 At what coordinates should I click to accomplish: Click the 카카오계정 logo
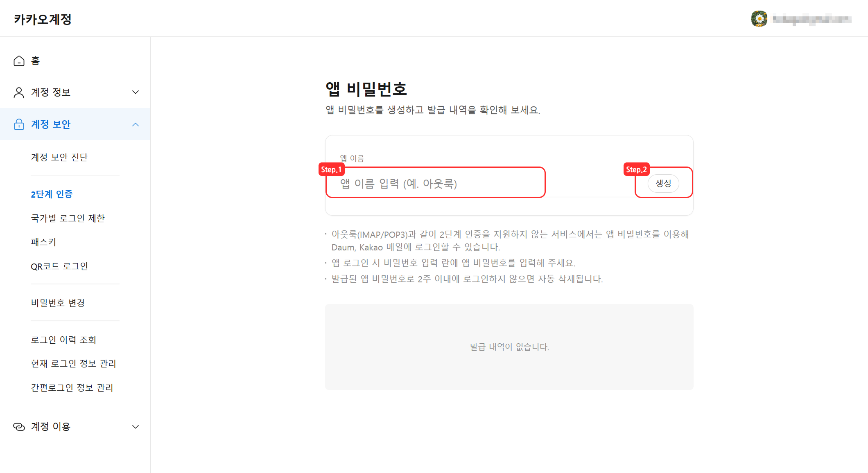[43, 19]
